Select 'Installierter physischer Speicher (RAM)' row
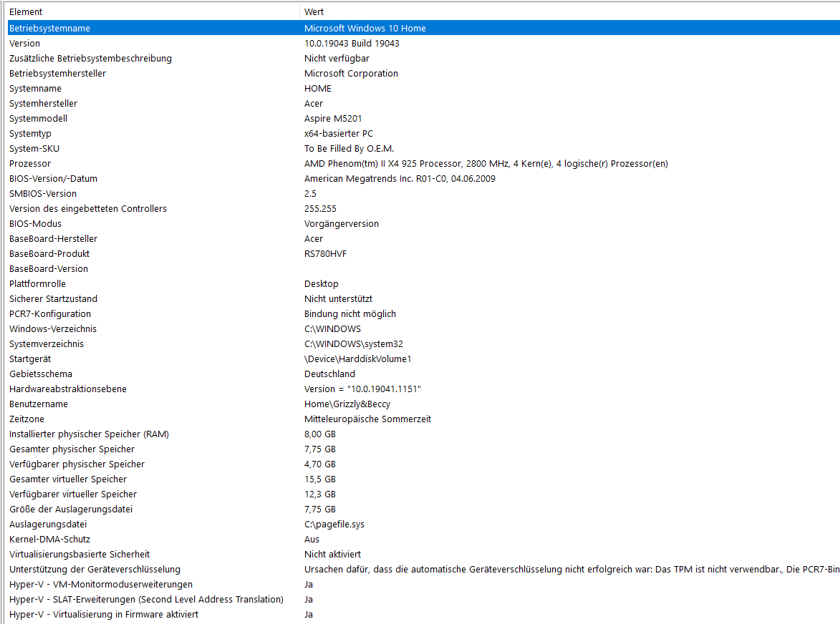Image resolution: width=840 pixels, height=624 pixels. point(424,433)
